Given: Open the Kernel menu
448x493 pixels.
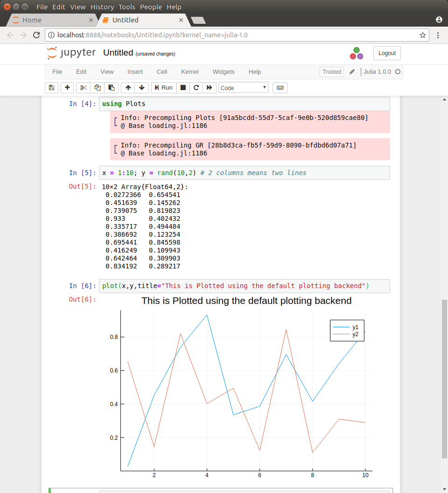Looking at the screenshot, I should coord(189,71).
